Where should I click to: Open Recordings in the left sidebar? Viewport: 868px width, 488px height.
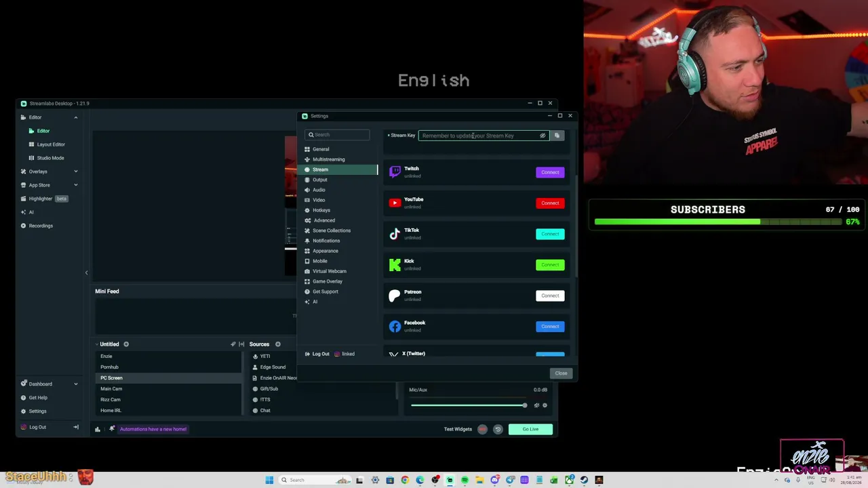pyautogui.click(x=41, y=226)
